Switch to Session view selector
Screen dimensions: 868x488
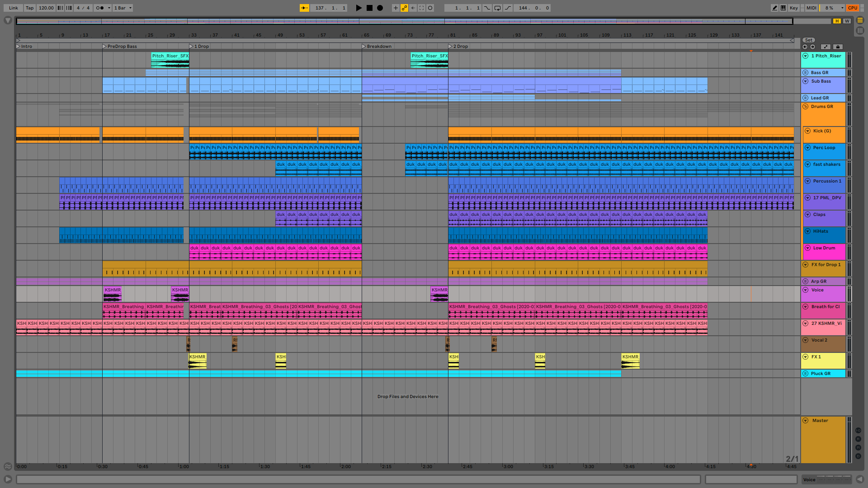(860, 30)
